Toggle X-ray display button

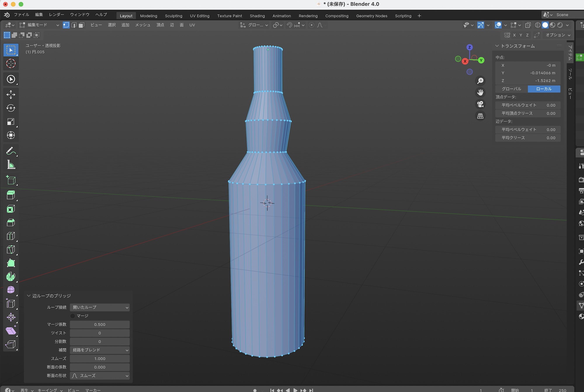528,25
